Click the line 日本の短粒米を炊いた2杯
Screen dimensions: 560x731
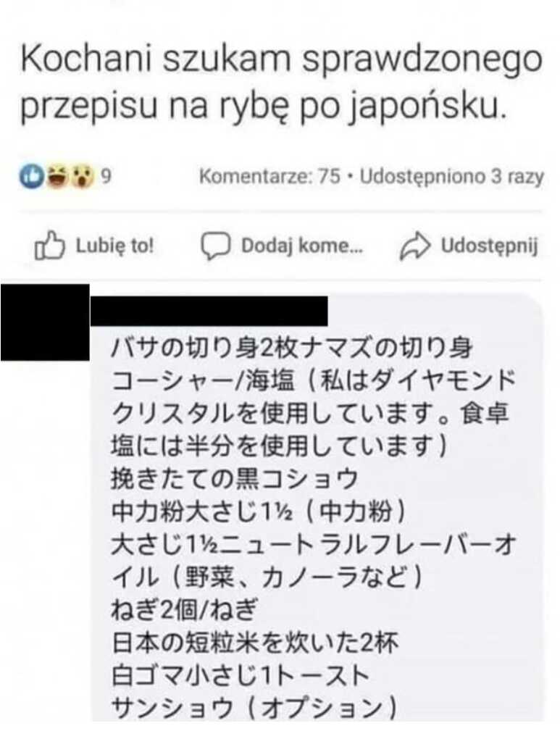[255, 643]
